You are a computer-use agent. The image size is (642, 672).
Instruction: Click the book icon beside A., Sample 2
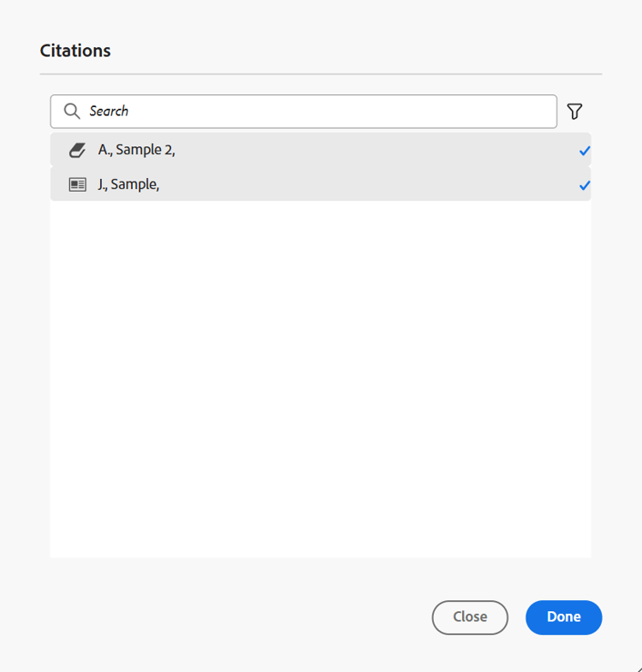coord(77,150)
